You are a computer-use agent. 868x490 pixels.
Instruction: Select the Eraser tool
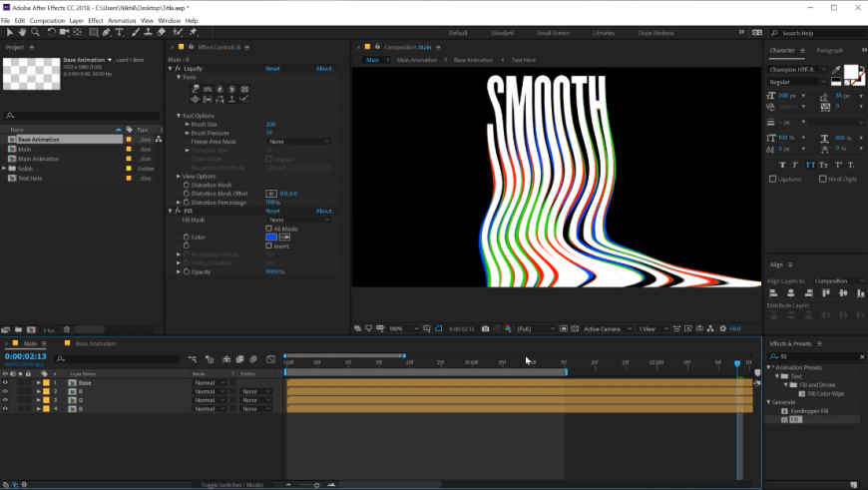pos(161,32)
